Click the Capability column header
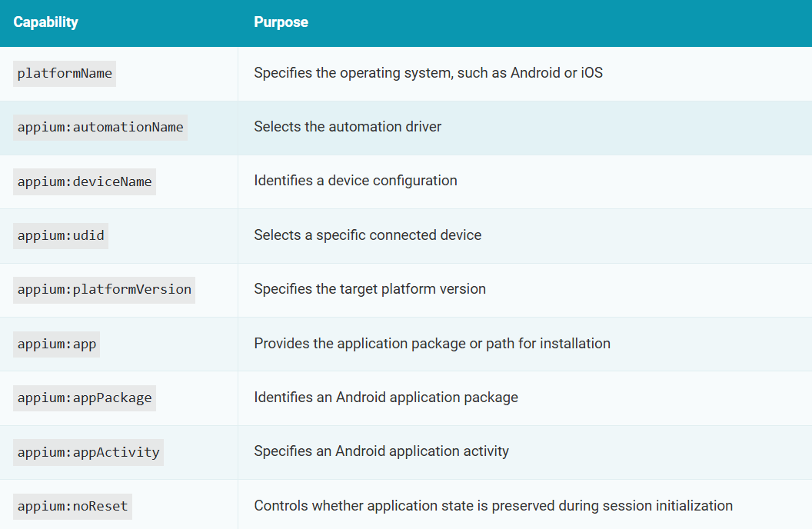The width and height of the screenshot is (812, 529). pos(45,22)
